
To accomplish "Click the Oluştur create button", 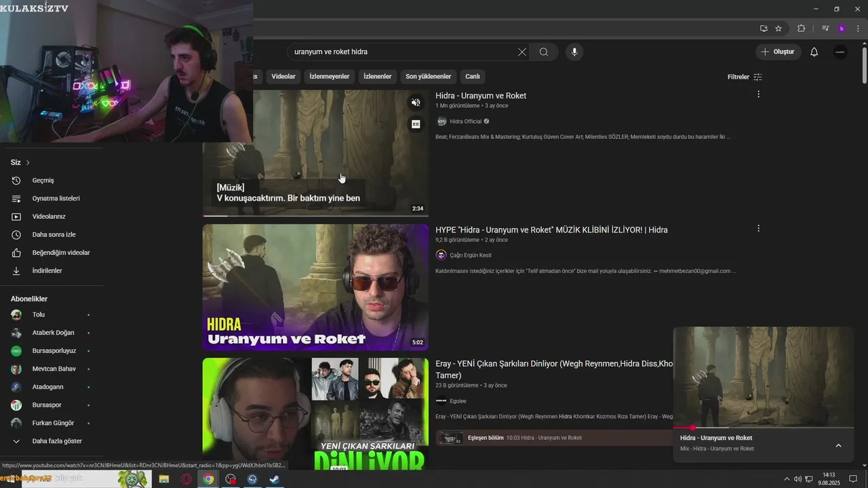I will point(778,52).
